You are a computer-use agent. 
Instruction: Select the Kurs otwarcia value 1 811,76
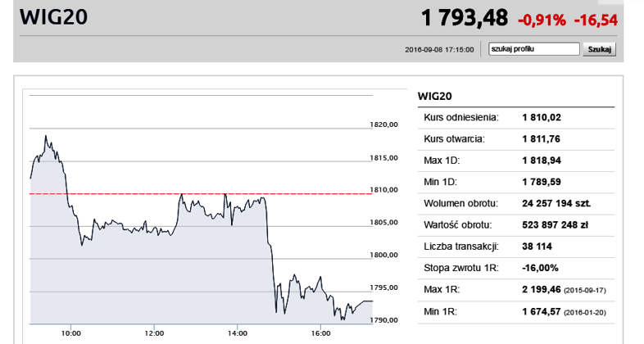click(542, 139)
